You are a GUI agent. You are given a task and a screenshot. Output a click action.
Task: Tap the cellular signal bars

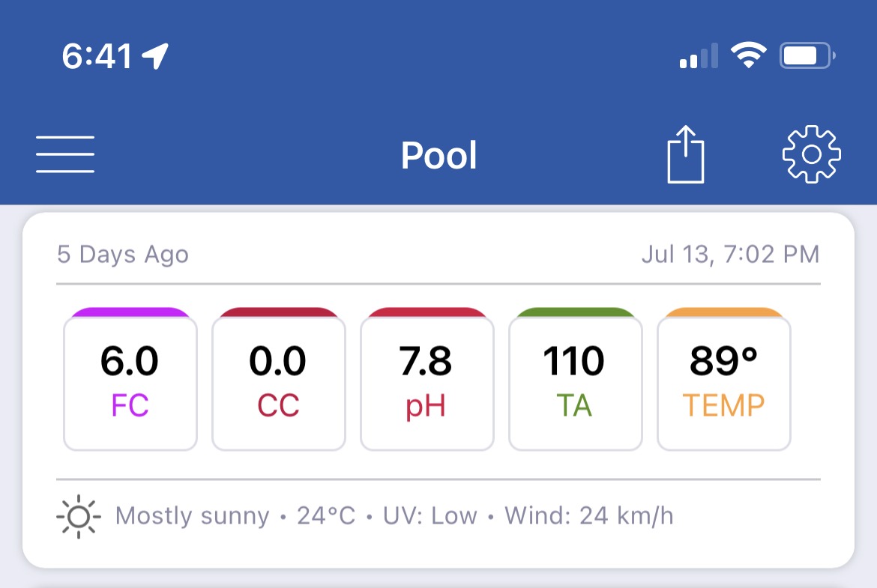(699, 55)
